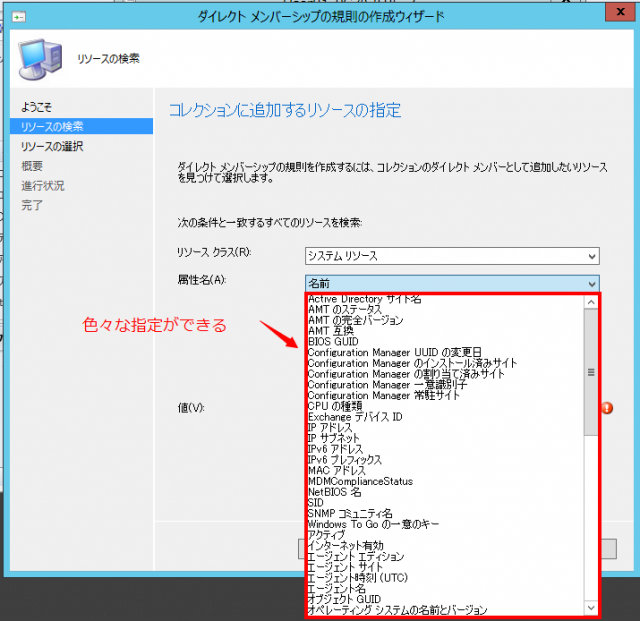This screenshot has width=640, height=621.
Task: Collapse the 属性名 dropdown showing 名前
Action: 593,283
